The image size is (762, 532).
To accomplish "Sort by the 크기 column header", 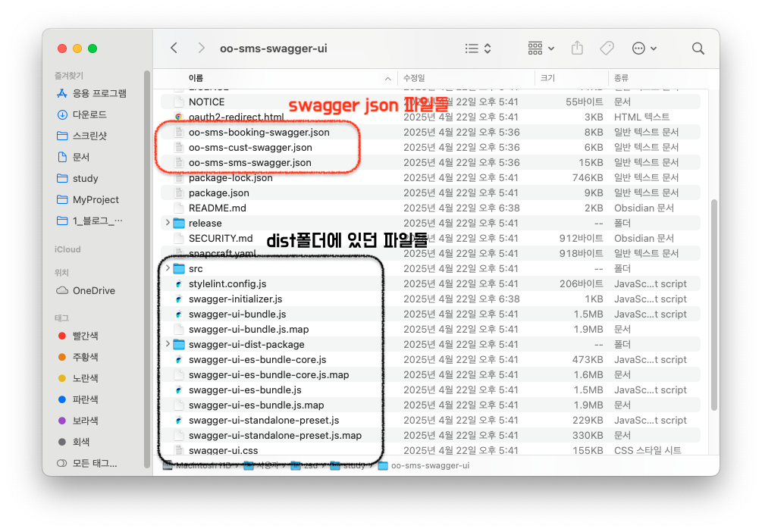I will (547, 78).
